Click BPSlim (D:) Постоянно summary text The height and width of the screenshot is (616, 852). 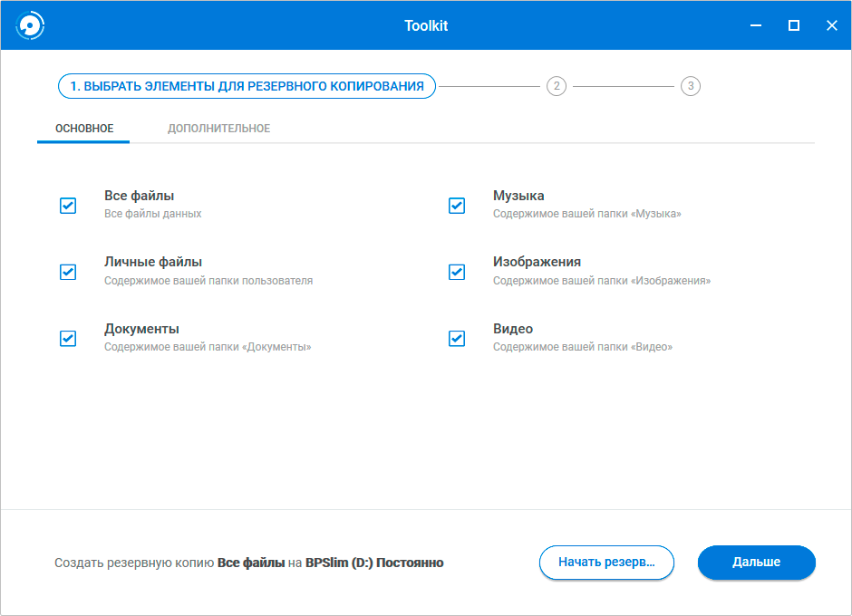374,563
